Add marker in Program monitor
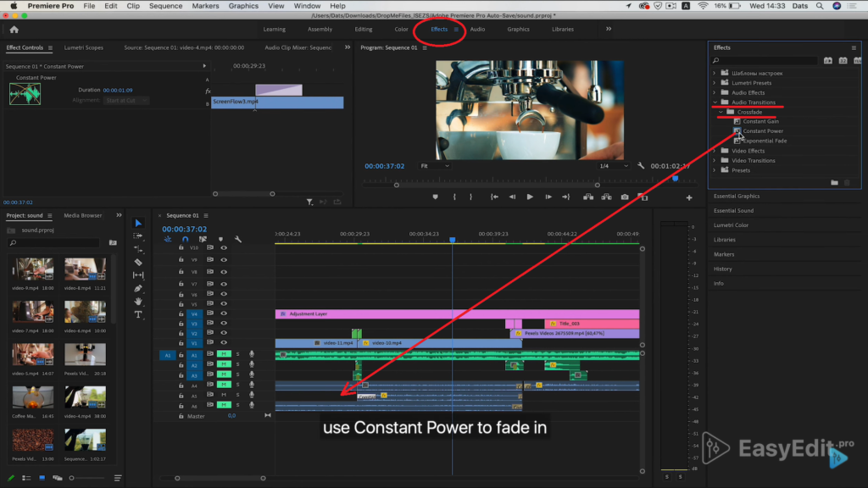 coord(435,197)
